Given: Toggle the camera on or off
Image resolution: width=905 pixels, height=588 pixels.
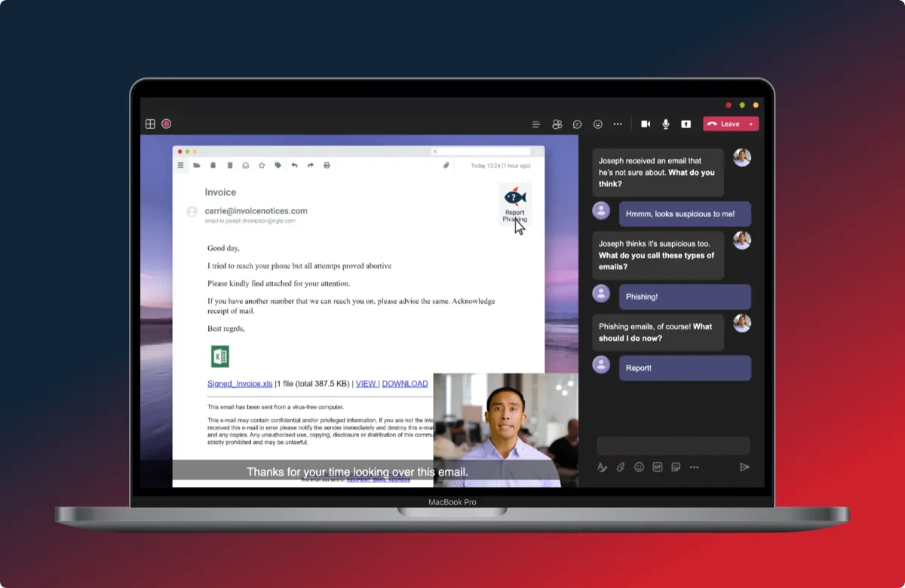Looking at the screenshot, I should pyautogui.click(x=646, y=124).
